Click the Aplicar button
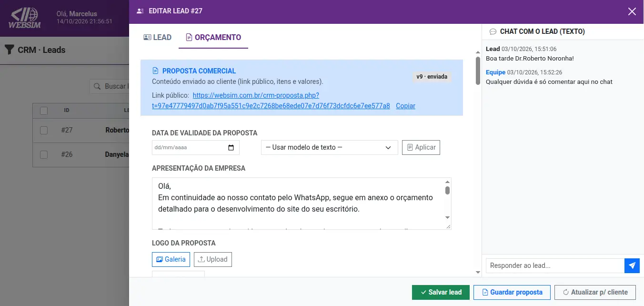Screen dimensions: 644x306 [x=421, y=147]
